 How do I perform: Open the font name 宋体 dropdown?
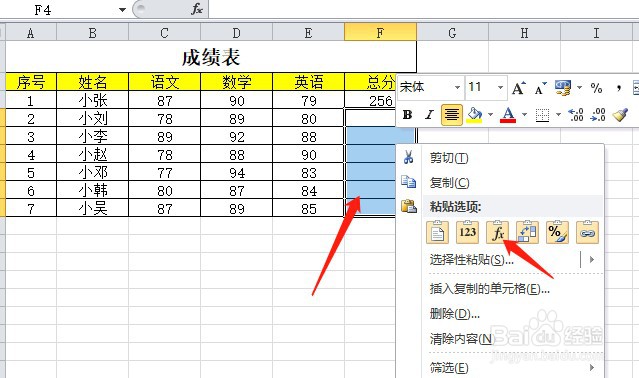pyautogui.click(x=457, y=87)
